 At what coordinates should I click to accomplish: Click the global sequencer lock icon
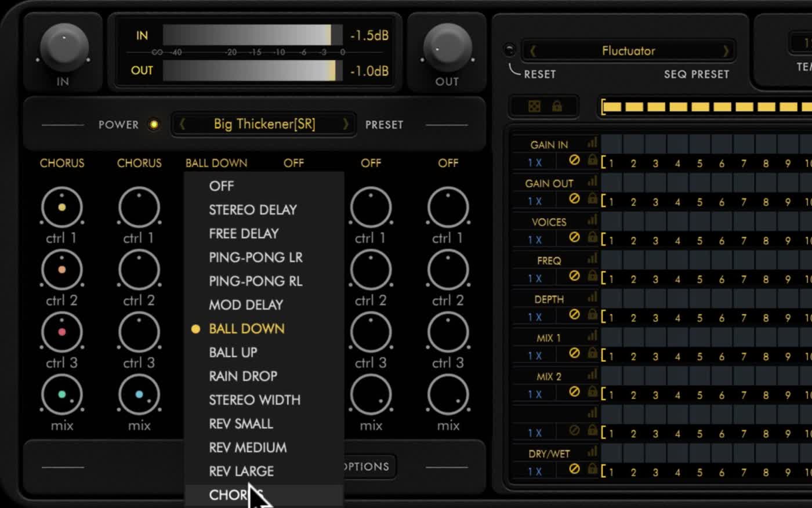[557, 106]
